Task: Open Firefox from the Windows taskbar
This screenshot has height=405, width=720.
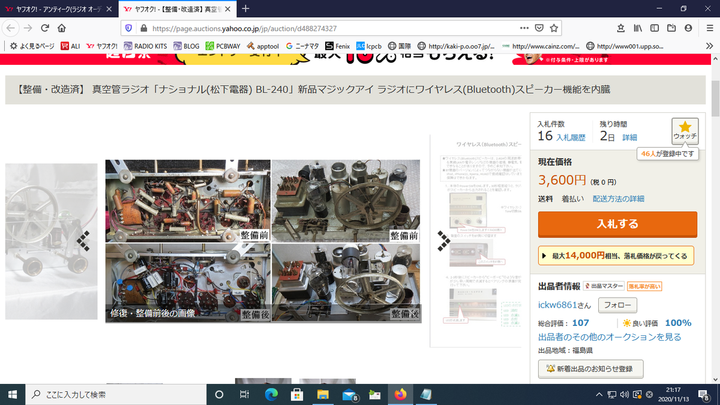Action: 401,394
